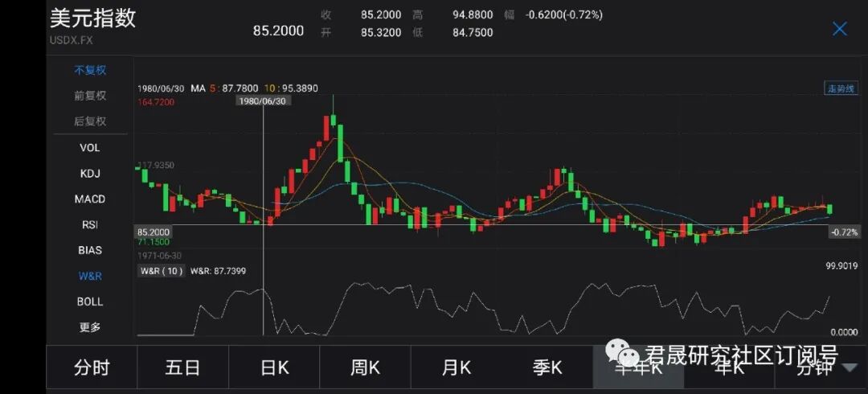Open the 季K chart tab
The height and width of the screenshot is (394, 868).
pos(547,367)
